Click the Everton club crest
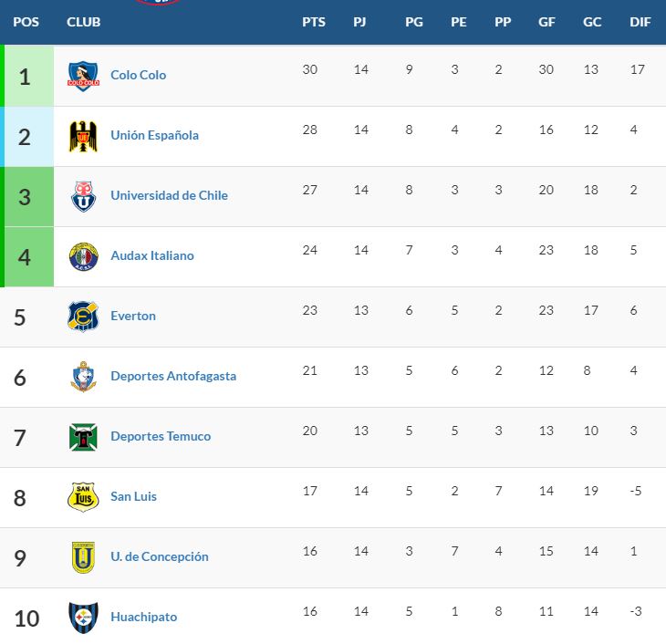The image size is (666, 644). coord(83,317)
